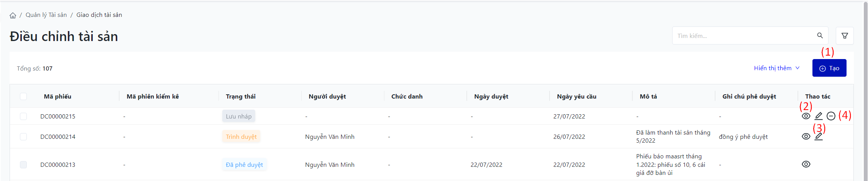Expand the "Hiển thị thêm" dropdown
The width and height of the screenshot is (868, 181).
[776, 68]
